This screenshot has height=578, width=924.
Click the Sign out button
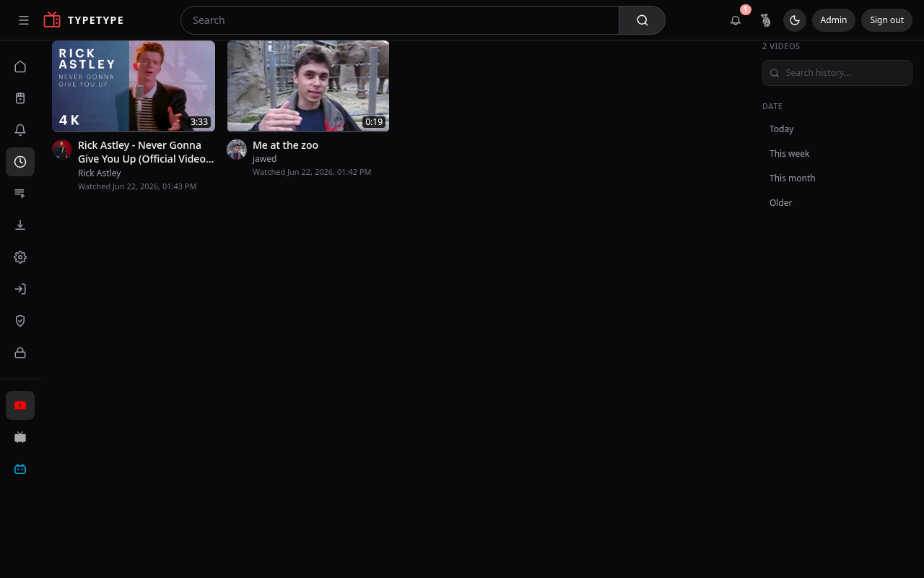coord(886,20)
